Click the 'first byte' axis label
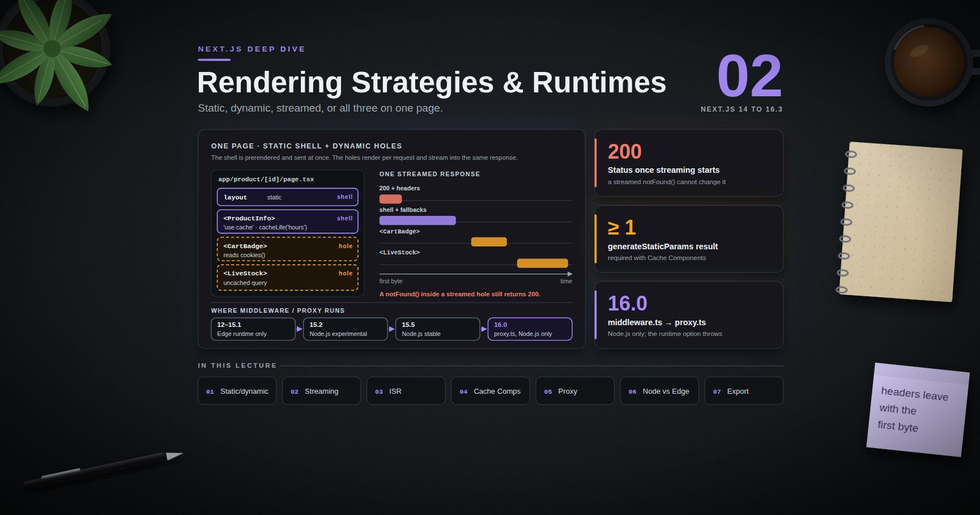 point(391,282)
